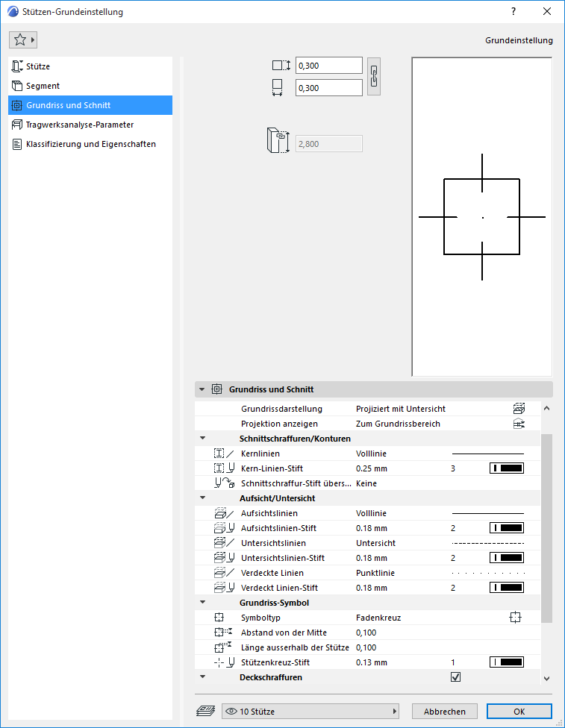Click the cross-section width dimension icon
Viewport: 565px width, 728px height.
tap(277, 88)
